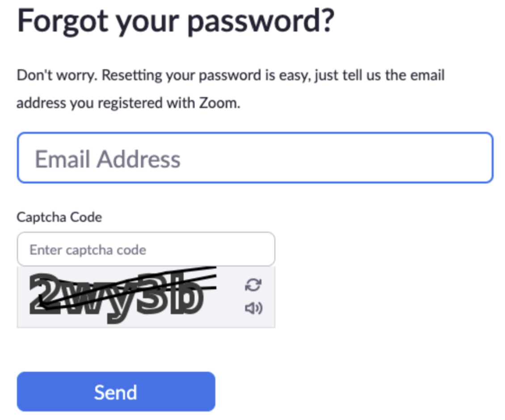Click the Email Address input field
This screenshot has height=420, width=505.
click(x=255, y=158)
